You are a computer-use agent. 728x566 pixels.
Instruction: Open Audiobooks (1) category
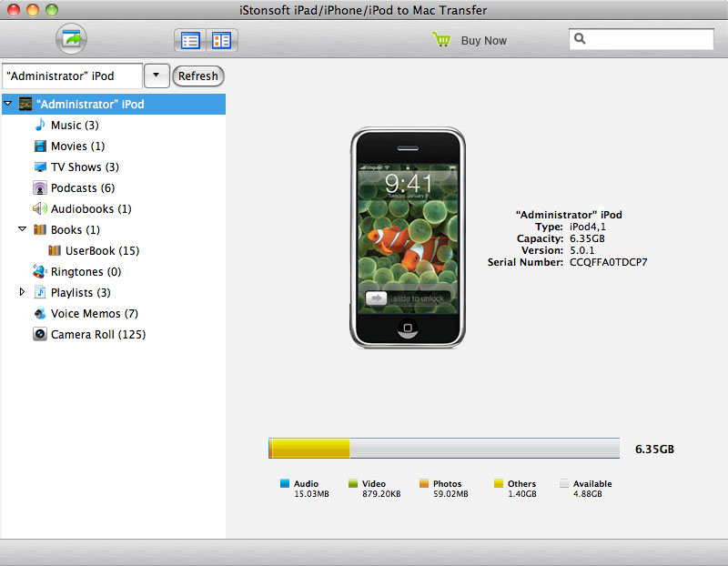click(x=91, y=209)
